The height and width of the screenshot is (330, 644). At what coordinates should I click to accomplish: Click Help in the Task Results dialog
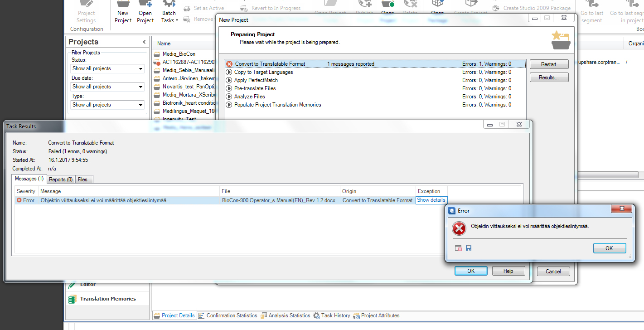point(508,271)
